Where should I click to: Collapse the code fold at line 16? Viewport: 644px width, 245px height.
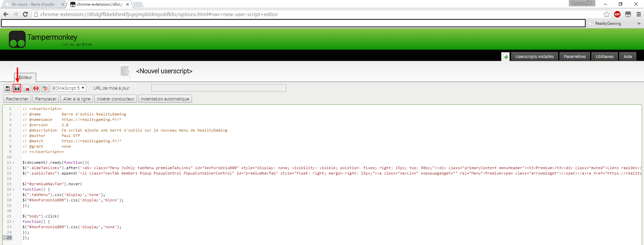click(14, 190)
